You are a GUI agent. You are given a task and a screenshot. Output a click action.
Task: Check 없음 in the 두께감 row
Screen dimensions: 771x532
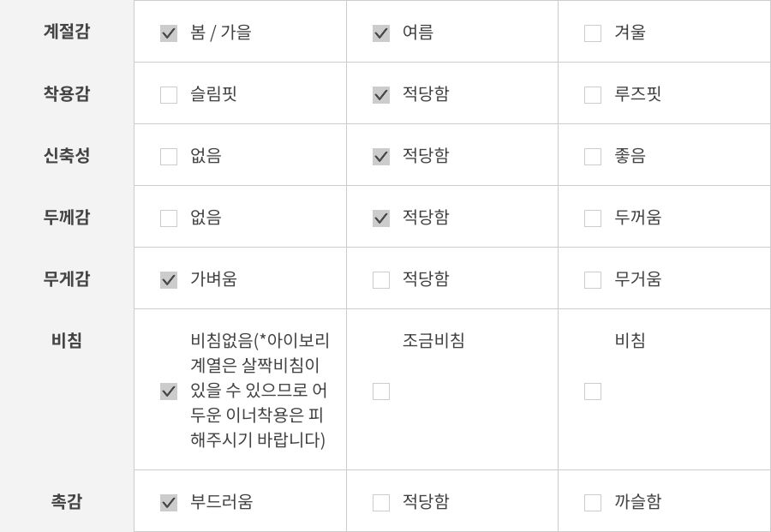tap(169, 218)
